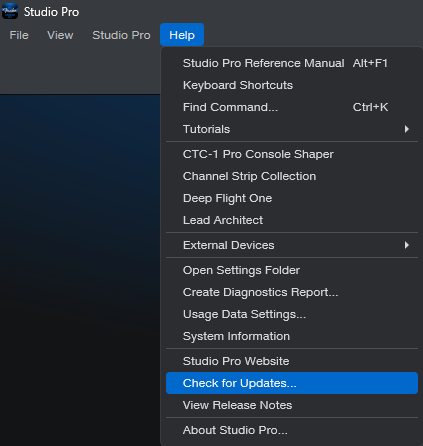Select Create Diagnostics Report...
The image size is (423, 446).
292,292
